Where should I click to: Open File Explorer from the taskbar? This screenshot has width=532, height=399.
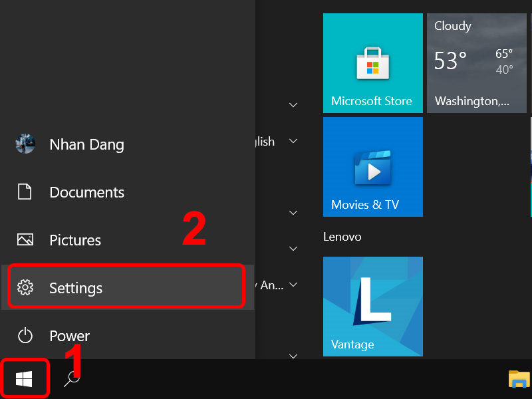520,380
